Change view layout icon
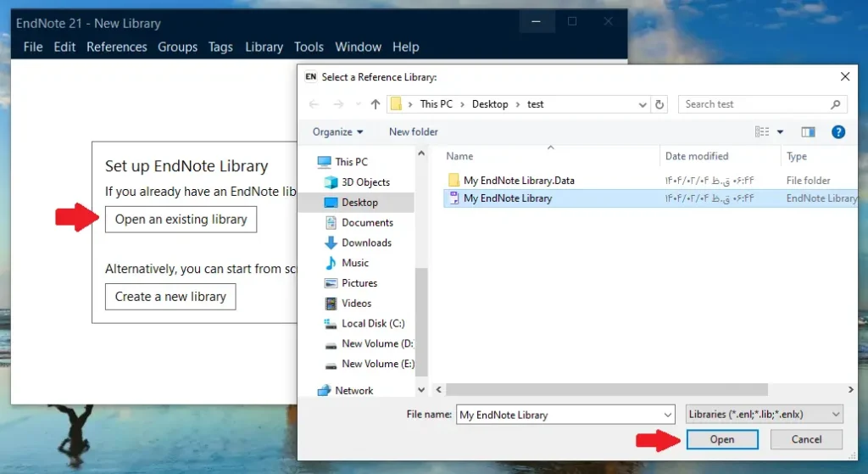This screenshot has height=474, width=868. coord(762,131)
